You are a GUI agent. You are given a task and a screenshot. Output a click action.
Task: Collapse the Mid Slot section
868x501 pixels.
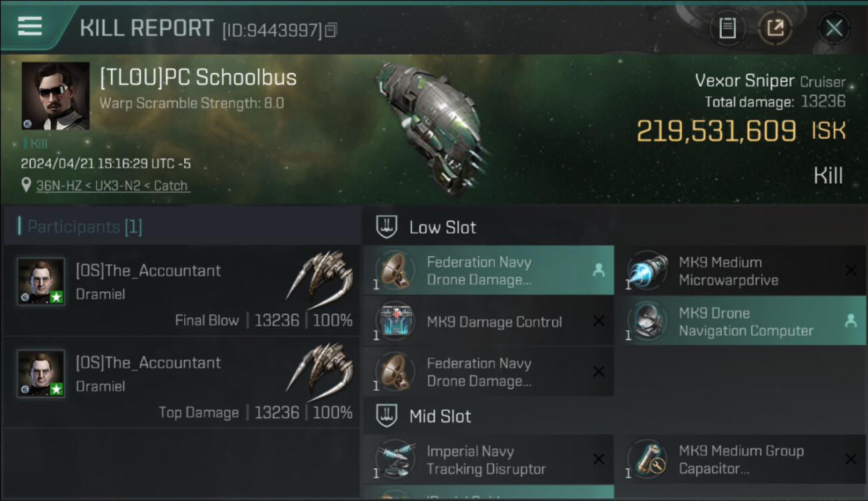(x=387, y=417)
